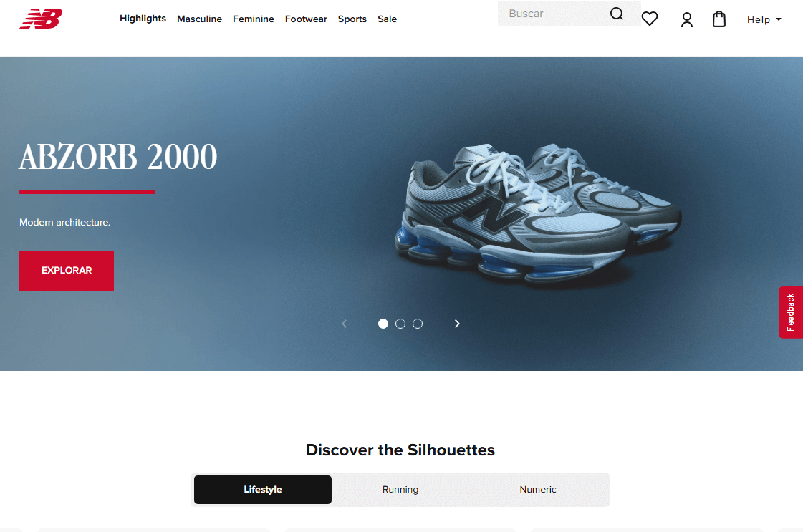Click the 'Modern architecture.' text
803x532 pixels.
tap(65, 222)
